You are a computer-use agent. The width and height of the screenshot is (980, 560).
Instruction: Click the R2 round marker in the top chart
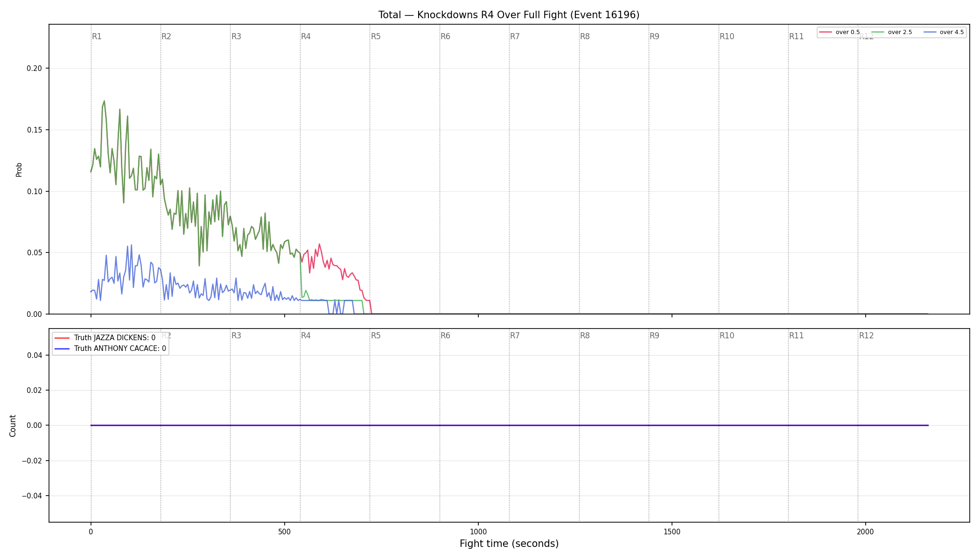(x=166, y=36)
